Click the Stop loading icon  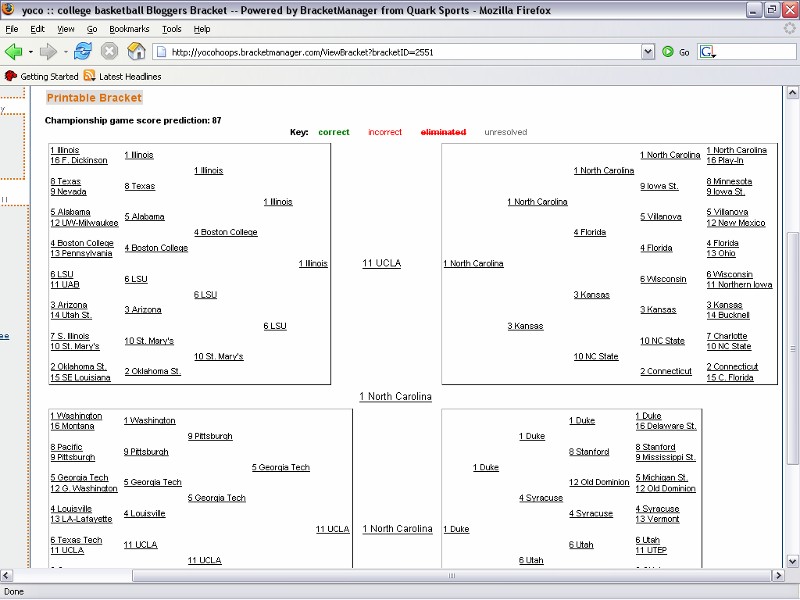tap(109, 52)
